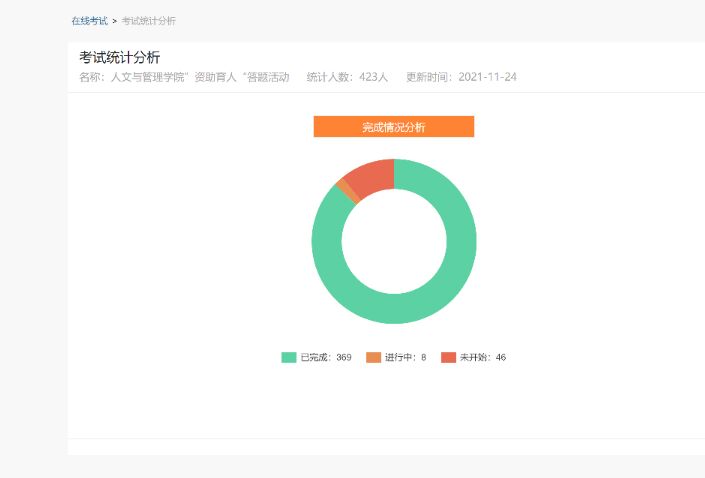Click the green legend swatch for 已完成
705x478 pixels.
[x=289, y=357]
